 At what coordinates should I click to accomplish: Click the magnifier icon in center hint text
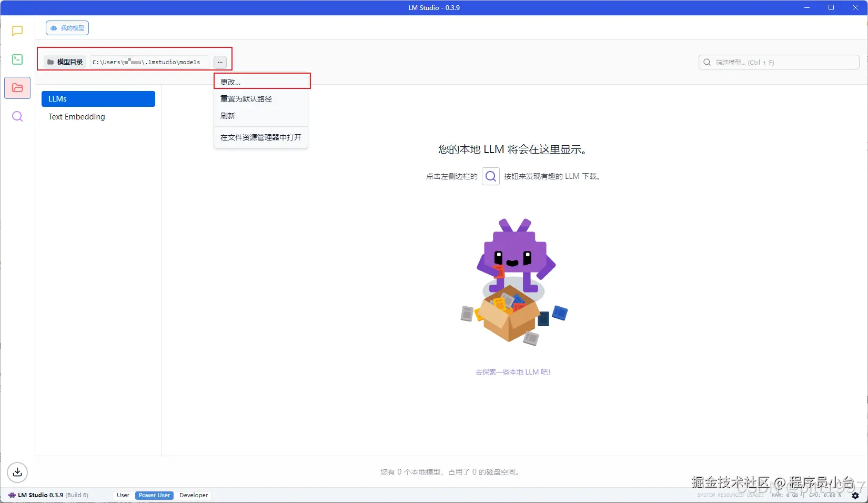[490, 176]
